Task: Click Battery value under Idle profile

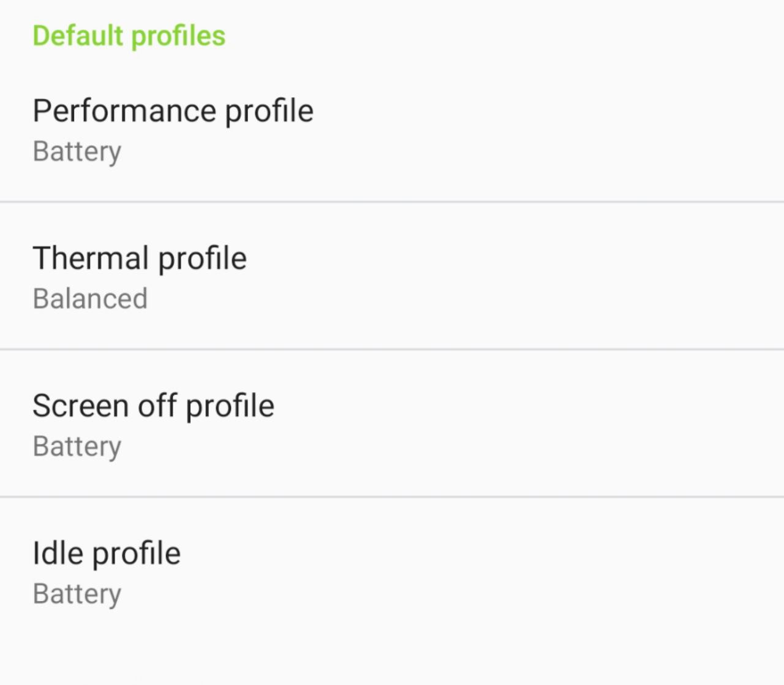Action: coord(77,594)
